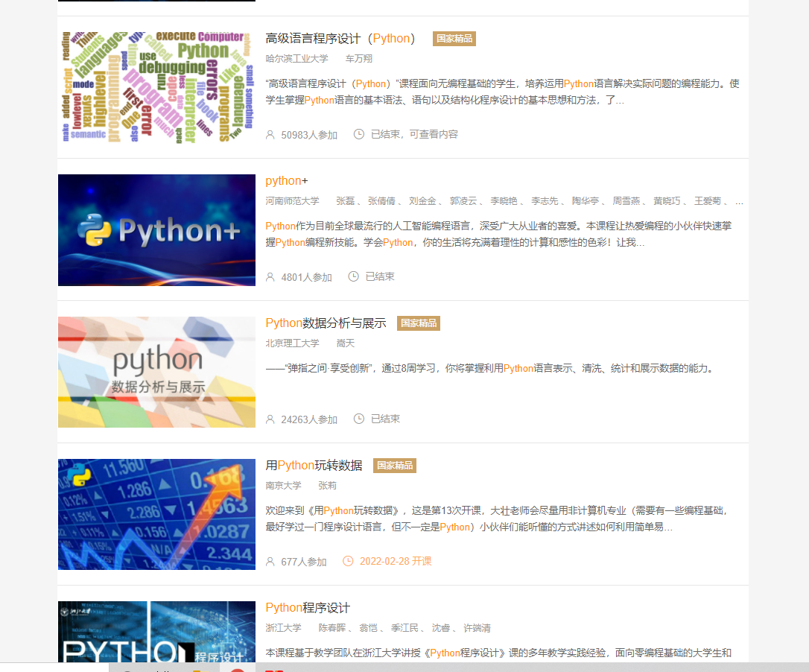Click the word cloud course thumbnail
This screenshot has height=672, width=809.
(156, 87)
